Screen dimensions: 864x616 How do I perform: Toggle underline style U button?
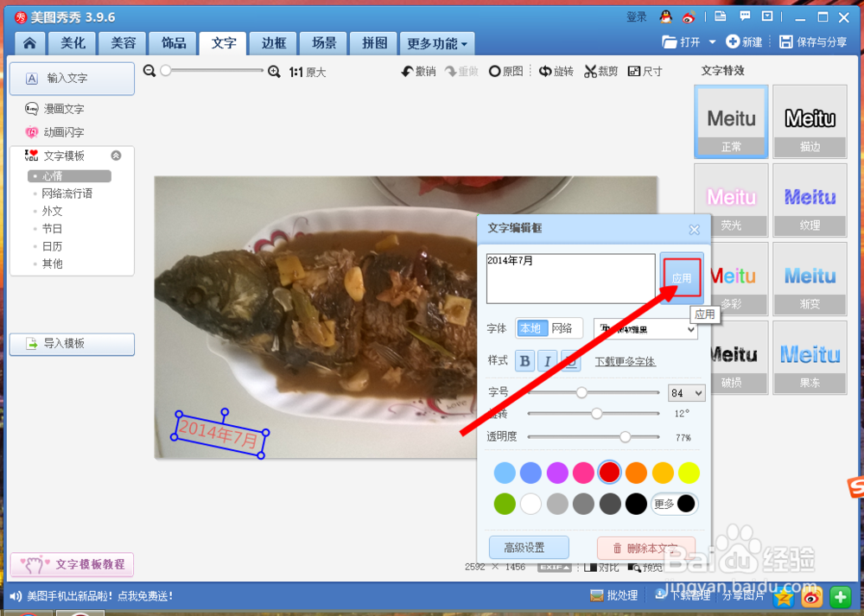[x=571, y=361]
